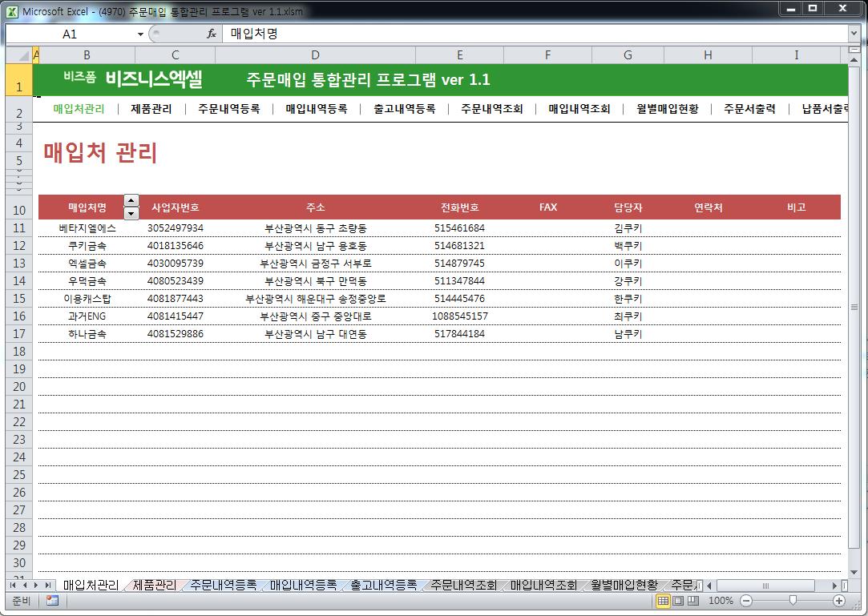Select cell containing 과거ENG
The height and width of the screenshot is (616, 868).
[x=87, y=316]
